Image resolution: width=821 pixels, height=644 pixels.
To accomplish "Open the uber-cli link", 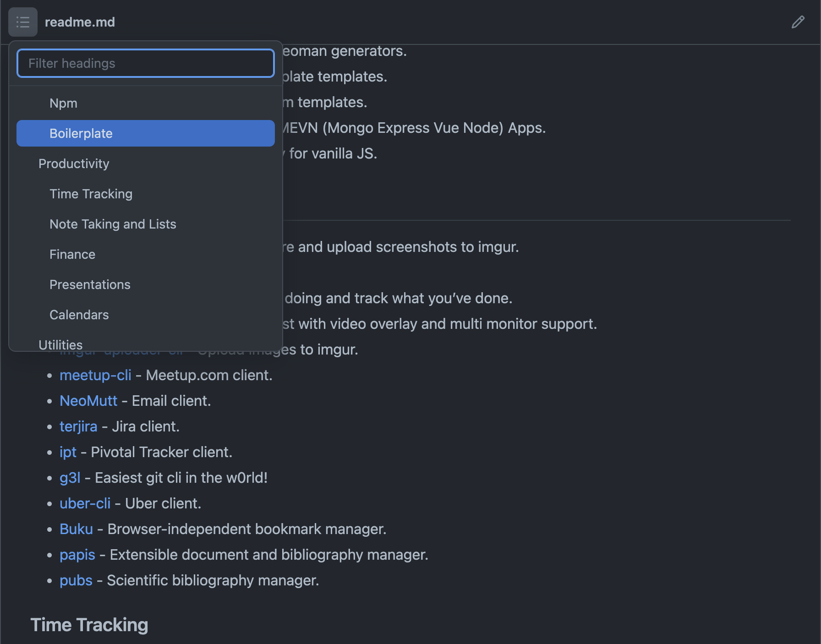I will pos(85,503).
